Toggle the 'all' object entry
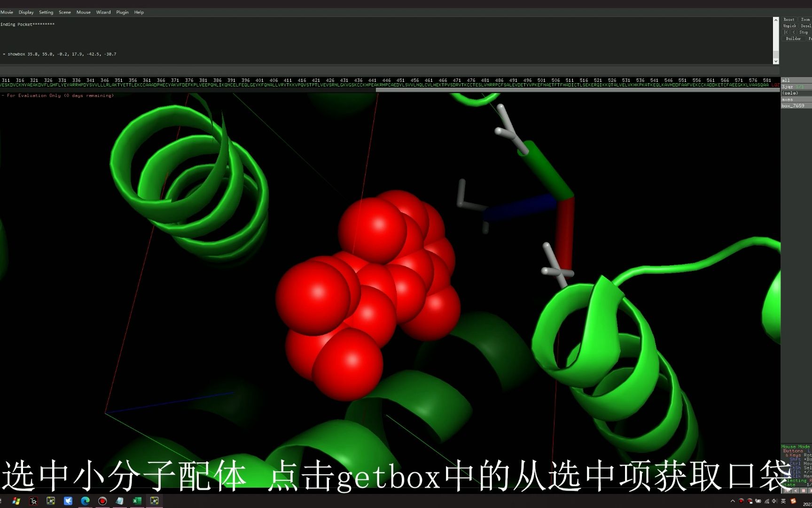 pos(796,80)
